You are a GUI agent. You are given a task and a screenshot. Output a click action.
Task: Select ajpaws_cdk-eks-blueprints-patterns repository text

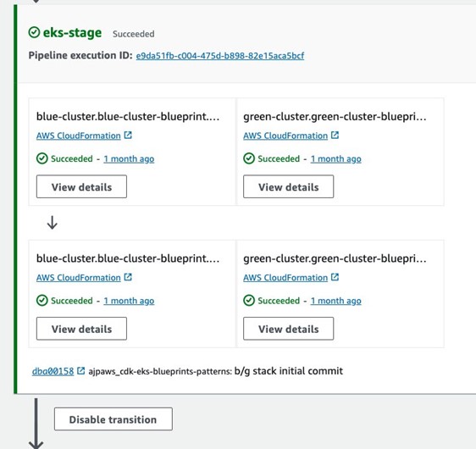(x=160, y=372)
